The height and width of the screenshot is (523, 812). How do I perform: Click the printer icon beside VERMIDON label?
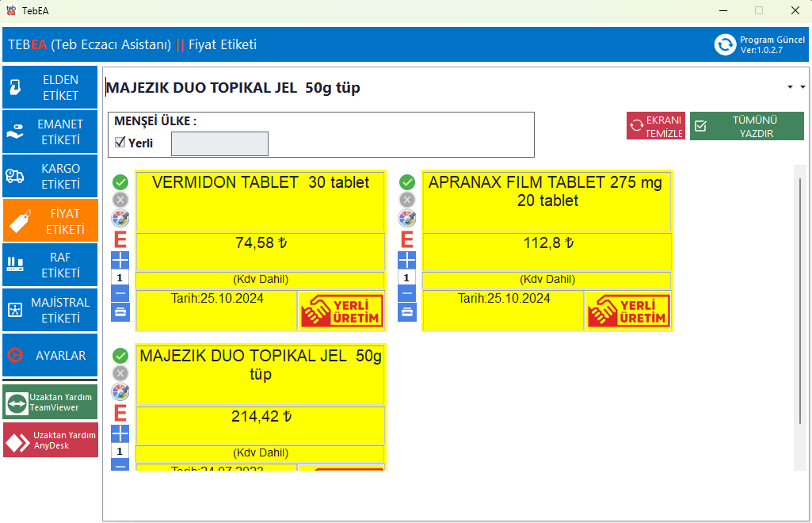(120, 312)
